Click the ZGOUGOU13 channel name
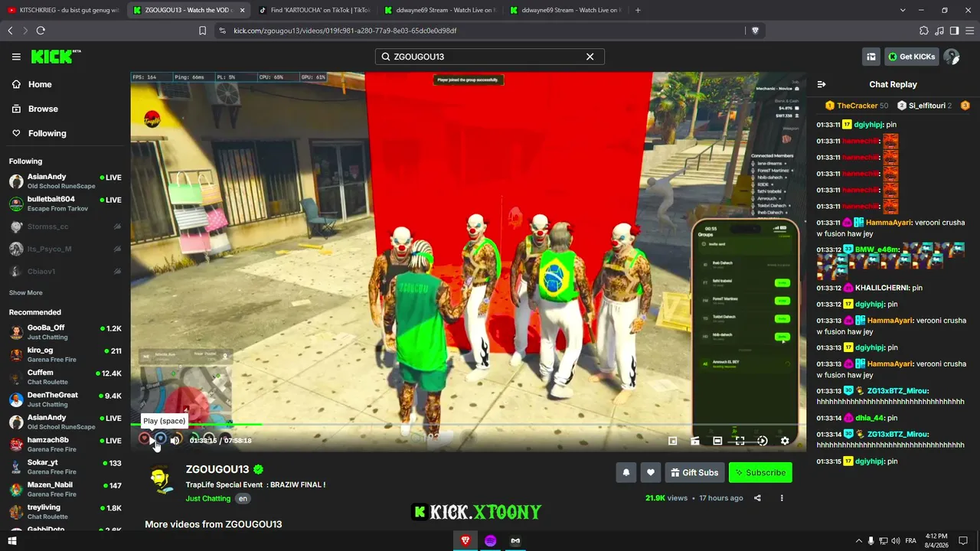Viewport: 980px width, 551px height. 217,469
